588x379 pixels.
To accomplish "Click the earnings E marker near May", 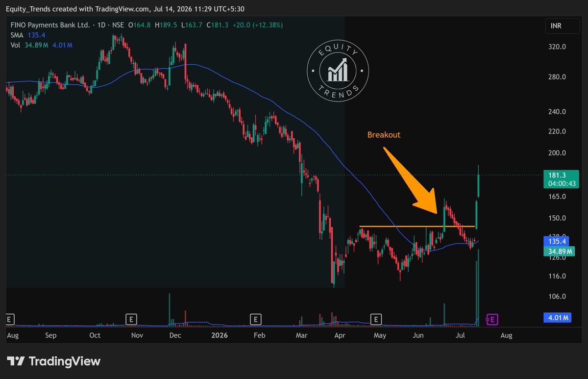I will pyautogui.click(x=376, y=319).
